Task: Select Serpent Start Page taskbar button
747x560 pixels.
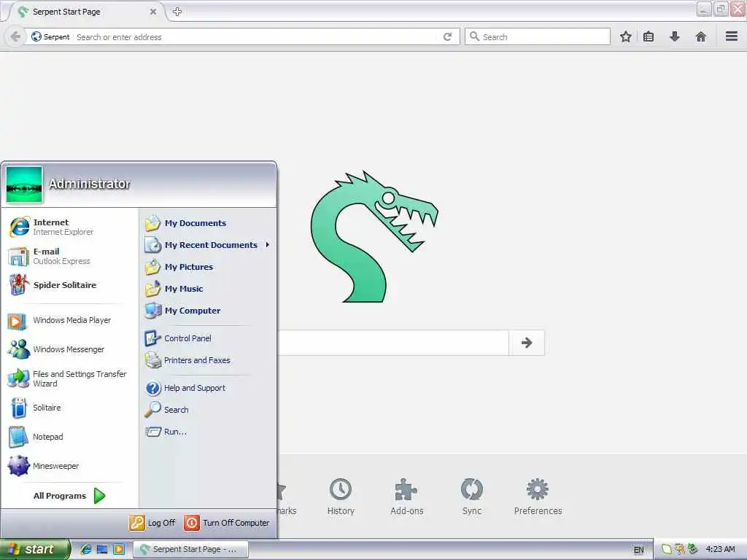Action: [190, 549]
